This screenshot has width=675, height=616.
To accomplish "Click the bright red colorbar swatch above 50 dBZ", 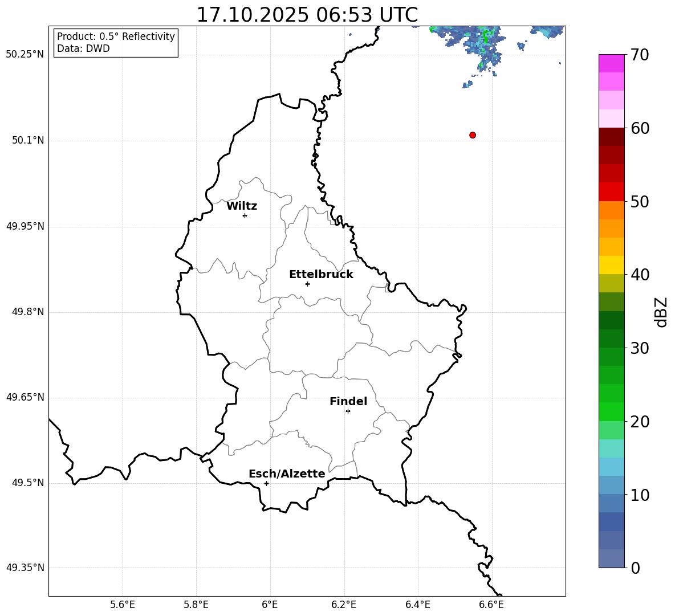I will point(611,192).
